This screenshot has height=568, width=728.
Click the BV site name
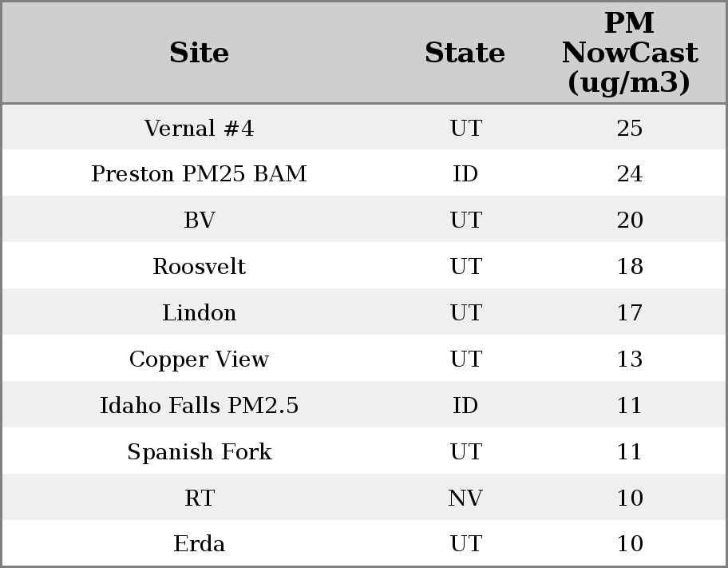200,220
